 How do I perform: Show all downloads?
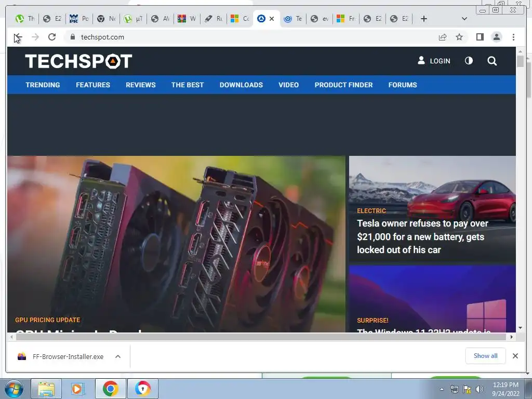point(486,356)
